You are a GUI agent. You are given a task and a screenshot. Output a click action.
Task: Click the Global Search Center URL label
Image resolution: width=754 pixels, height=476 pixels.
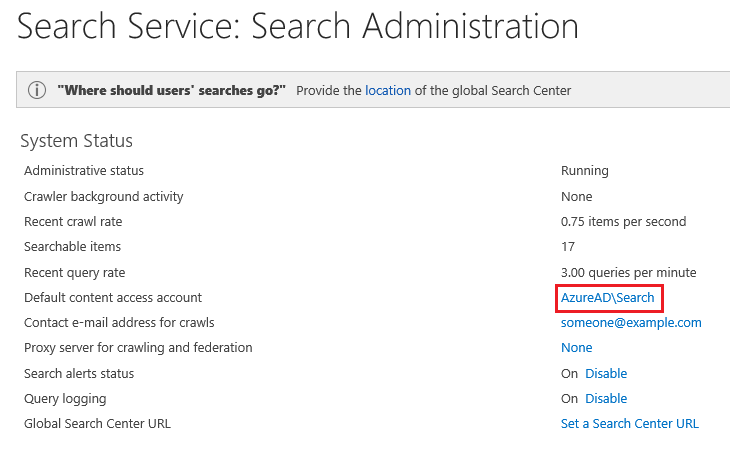point(97,424)
